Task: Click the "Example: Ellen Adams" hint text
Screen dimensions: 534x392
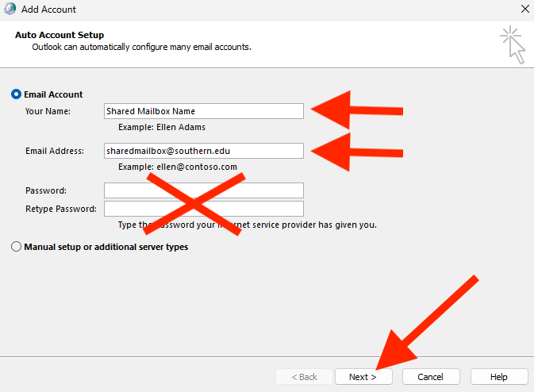Action: tap(162, 127)
